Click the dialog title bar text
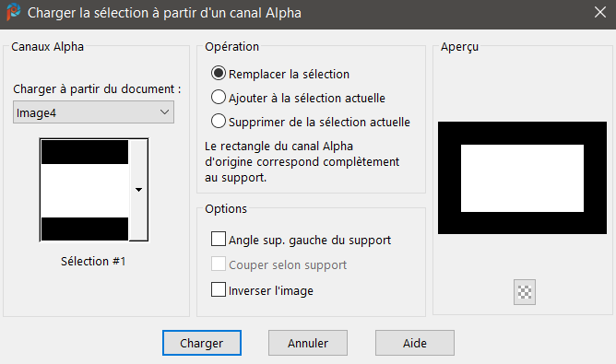616x364 pixels. [x=164, y=13]
